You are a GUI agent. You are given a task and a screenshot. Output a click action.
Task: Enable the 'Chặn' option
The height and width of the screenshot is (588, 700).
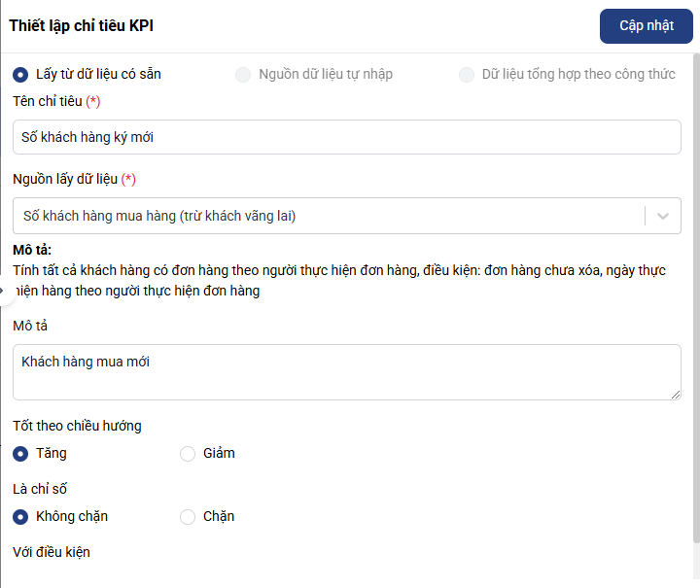coord(188,516)
